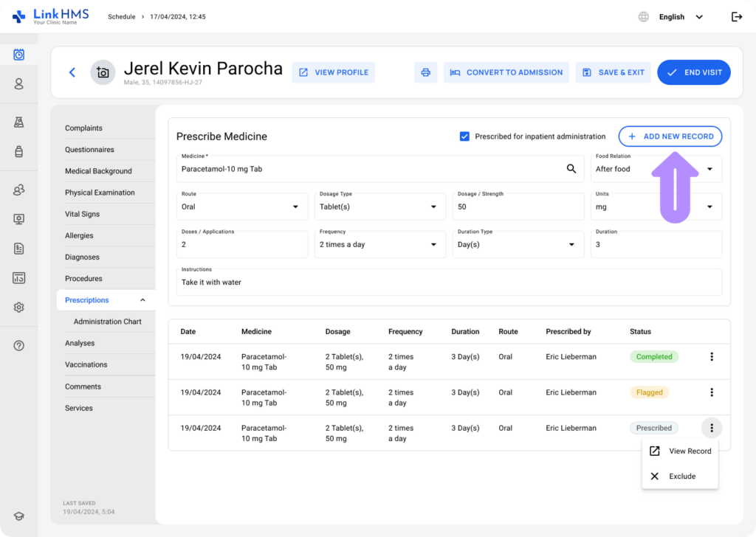Click the End Visit button
Image resolution: width=756 pixels, height=537 pixels.
[x=693, y=72]
